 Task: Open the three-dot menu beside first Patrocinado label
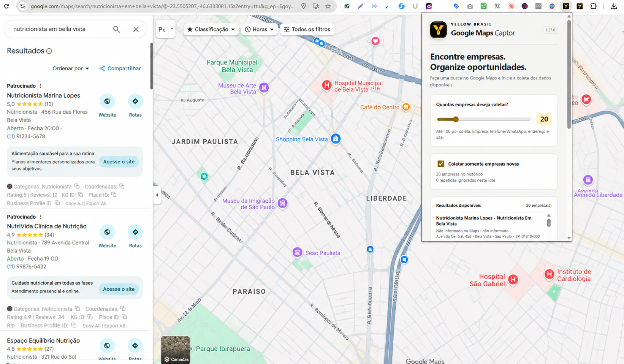point(41,86)
